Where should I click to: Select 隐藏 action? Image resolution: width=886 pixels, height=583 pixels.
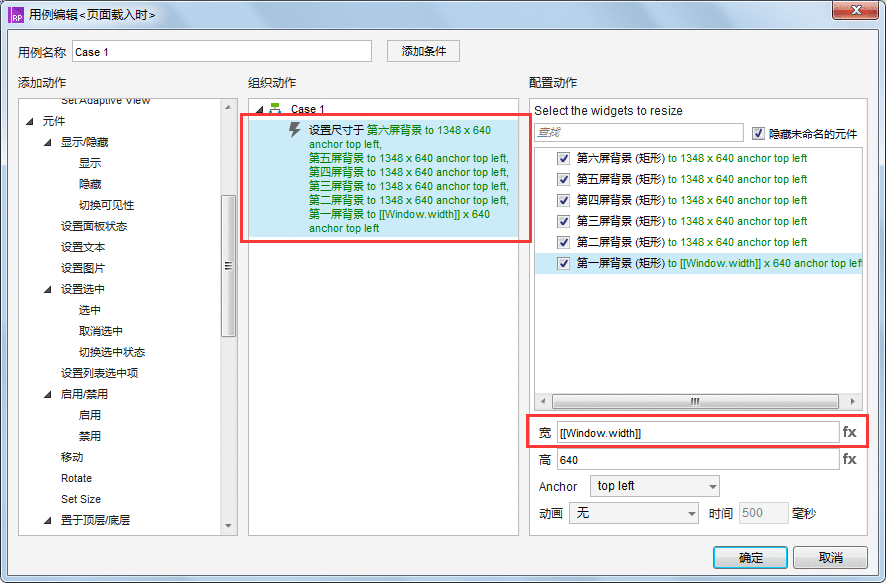pyautogui.click(x=90, y=184)
